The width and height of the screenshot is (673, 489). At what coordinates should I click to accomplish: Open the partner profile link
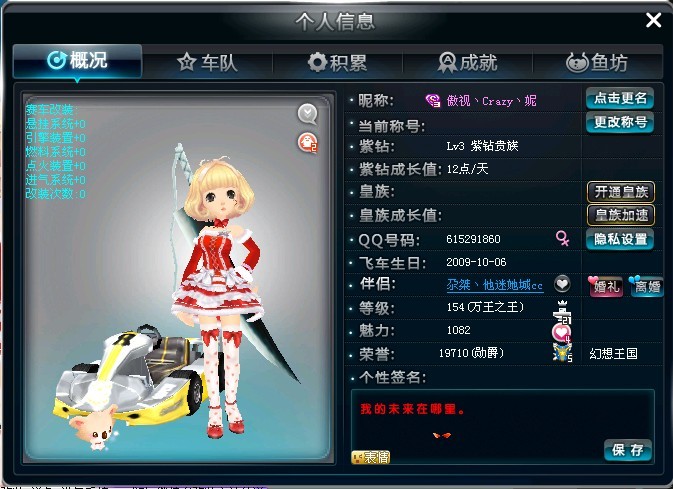pyautogui.click(x=495, y=285)
